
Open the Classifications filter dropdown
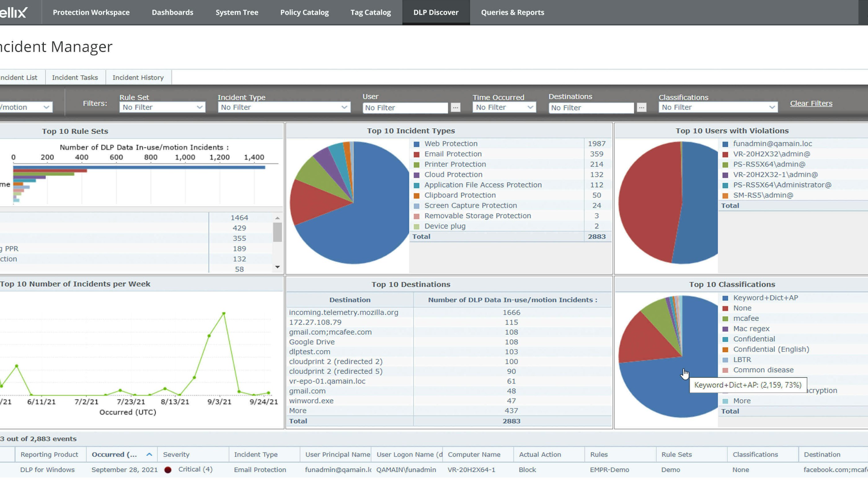718,107
